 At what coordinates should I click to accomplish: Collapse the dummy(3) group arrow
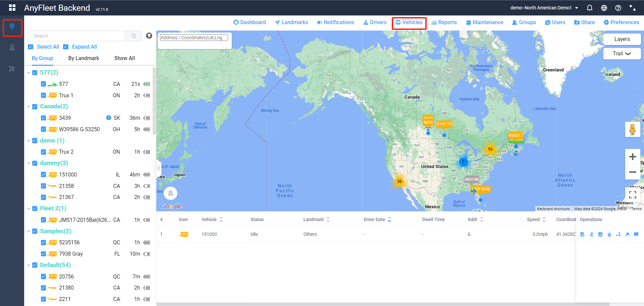(29, 163)
